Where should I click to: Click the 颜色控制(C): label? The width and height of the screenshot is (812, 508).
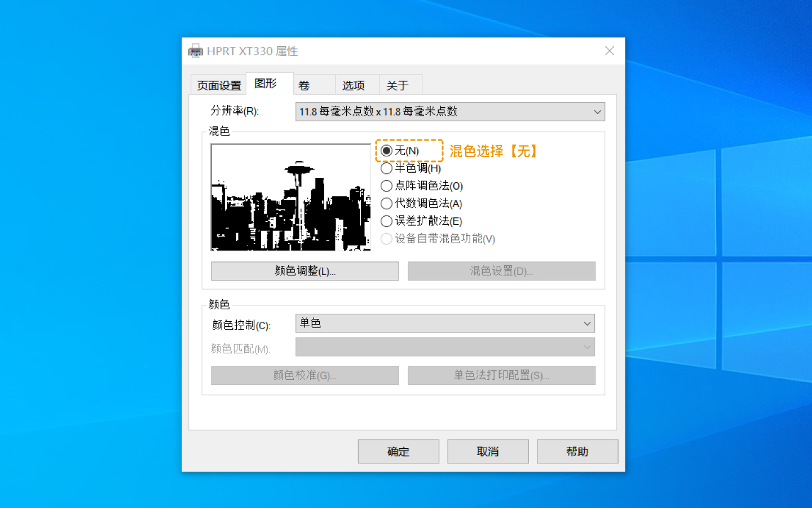(241, 325)
